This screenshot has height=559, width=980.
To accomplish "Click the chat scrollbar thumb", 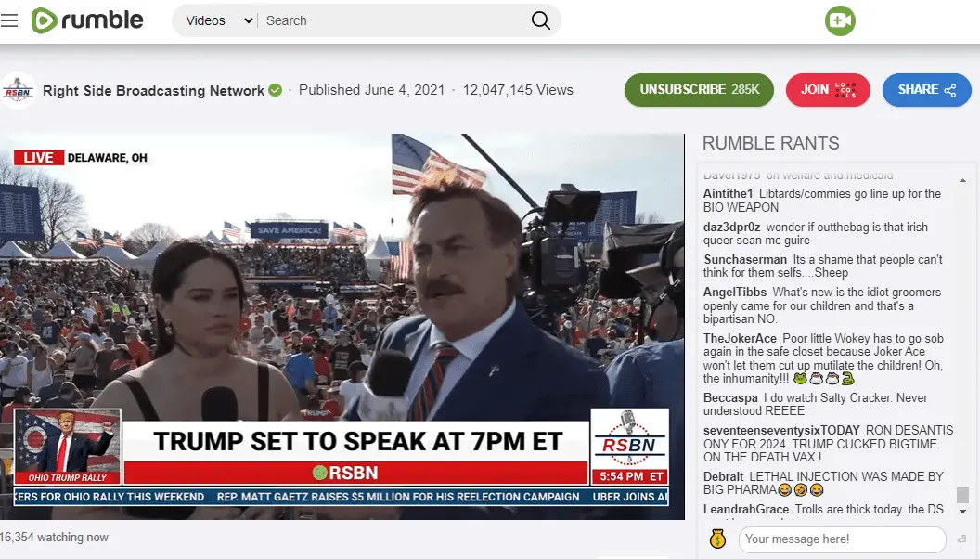I will click(963, 496).
